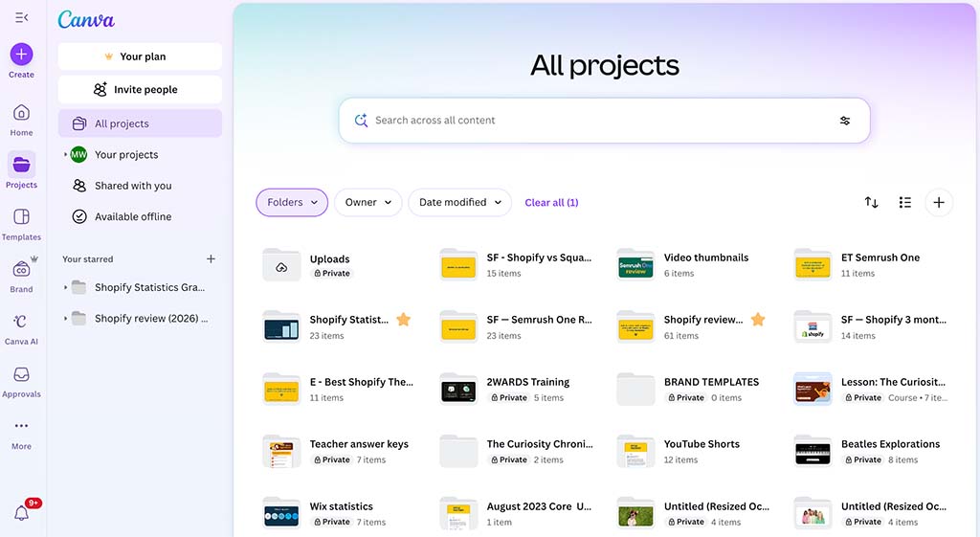Screen dimensions: 980x537
Task: Open Teacher answer keys folder
Action: pyautogui.click(x=338, y=452)
